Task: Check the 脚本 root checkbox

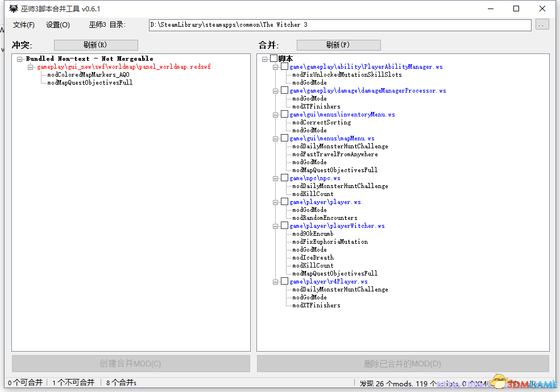Action: [x=274, y=58]
